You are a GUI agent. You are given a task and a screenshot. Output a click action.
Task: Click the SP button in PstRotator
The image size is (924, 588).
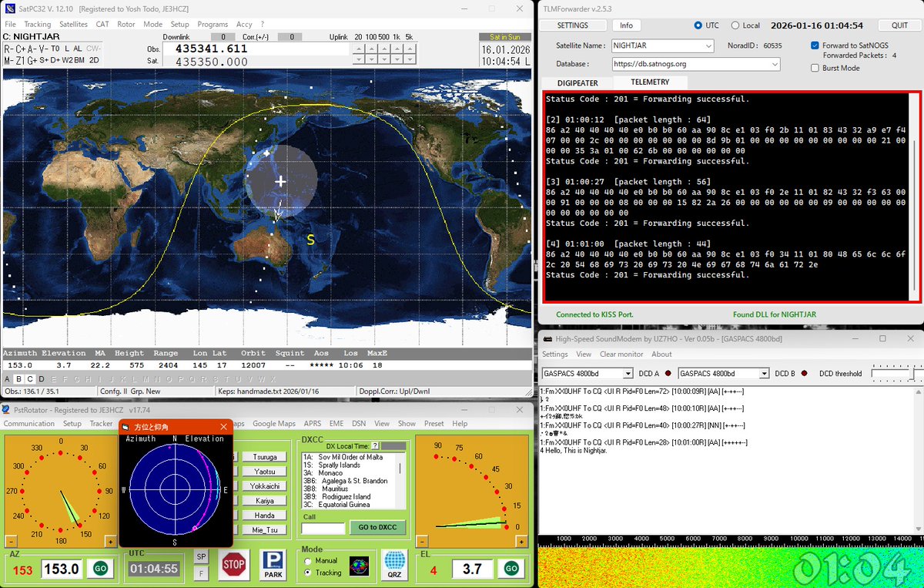tap(201, 556)
